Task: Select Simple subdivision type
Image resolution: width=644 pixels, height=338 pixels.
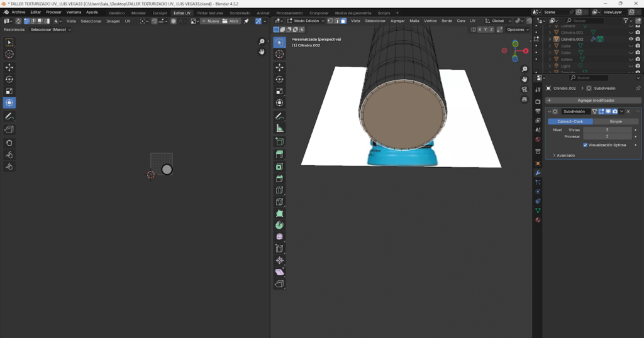Action: click(x=615, y=121)
